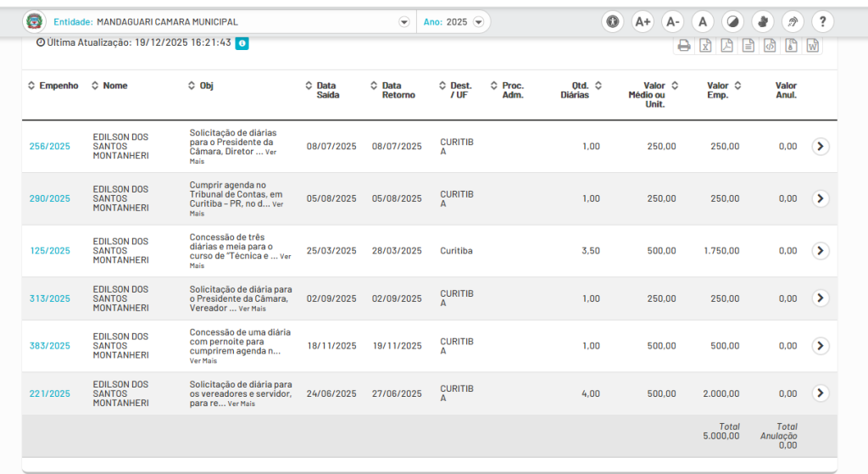Export the table to Excel
Viewport: 868px width, 474px height.
(705, 47)
